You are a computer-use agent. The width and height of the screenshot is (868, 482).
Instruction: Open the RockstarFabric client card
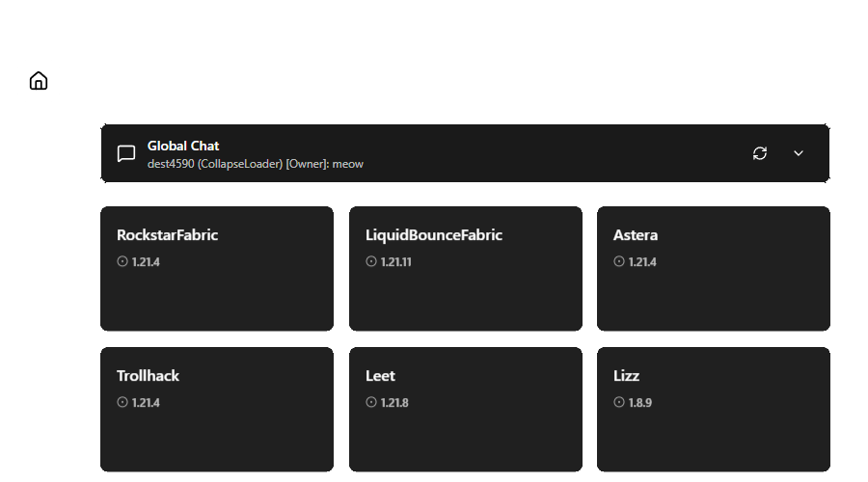pyautogui.click(x=217, y=269)
